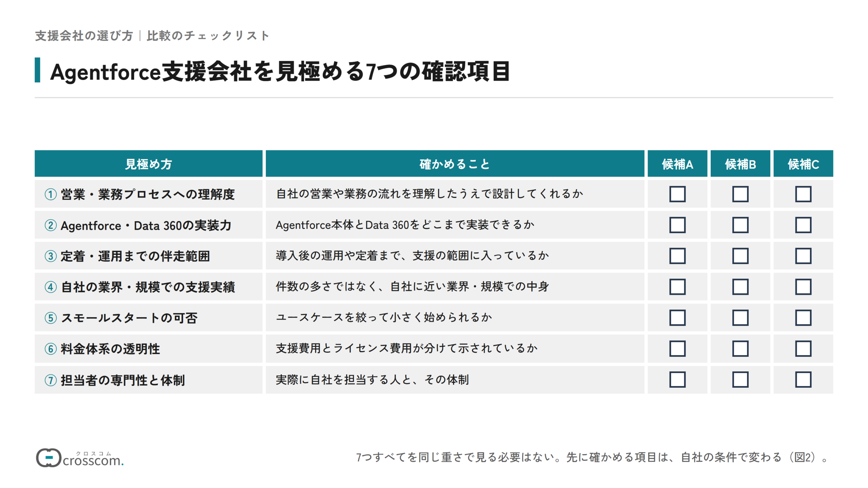Check 候補C for 料金体系の透明性
The image size is (868, 488).
[803, 349]
